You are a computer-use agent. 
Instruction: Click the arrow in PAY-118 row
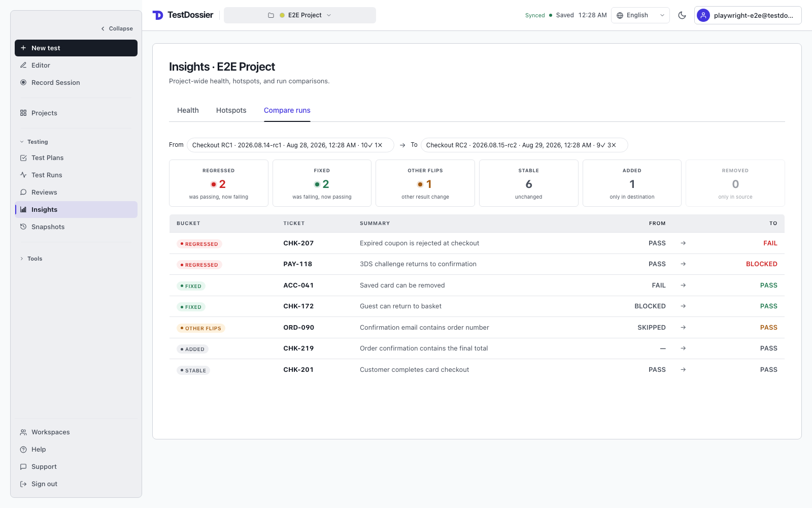(683, 264)
